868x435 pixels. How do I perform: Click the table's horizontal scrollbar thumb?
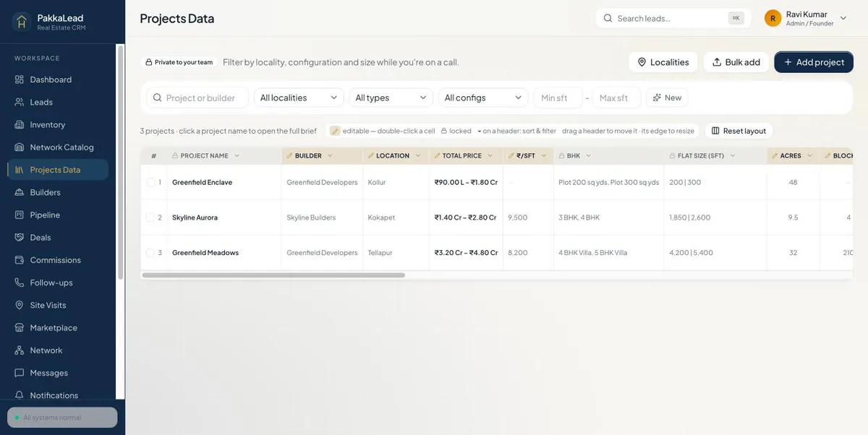[273, 275]
